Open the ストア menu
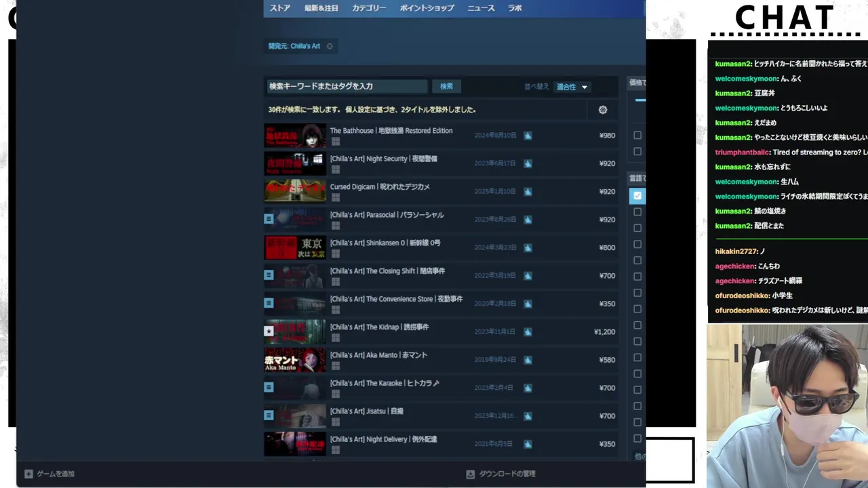This screenshot has width=868, height=488. point(280,8)
